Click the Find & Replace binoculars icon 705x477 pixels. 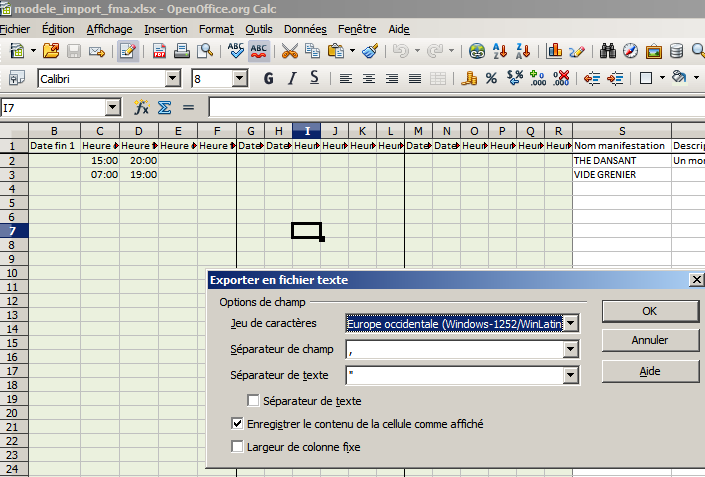pyautogui.click(x=606, y=50)
